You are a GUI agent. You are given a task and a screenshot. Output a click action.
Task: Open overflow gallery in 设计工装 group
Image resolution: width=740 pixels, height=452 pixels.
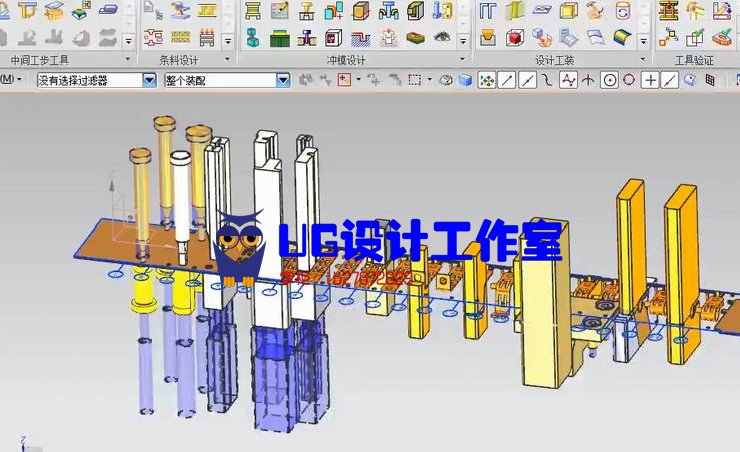[643, 41]
